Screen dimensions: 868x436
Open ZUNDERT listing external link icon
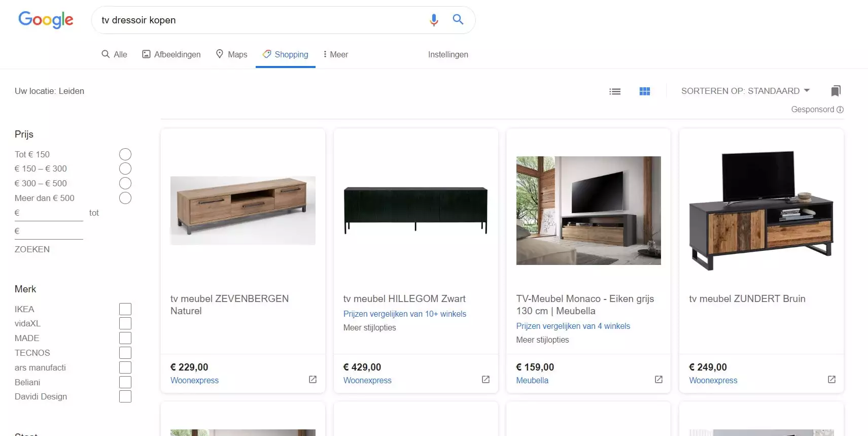point(831,380)
